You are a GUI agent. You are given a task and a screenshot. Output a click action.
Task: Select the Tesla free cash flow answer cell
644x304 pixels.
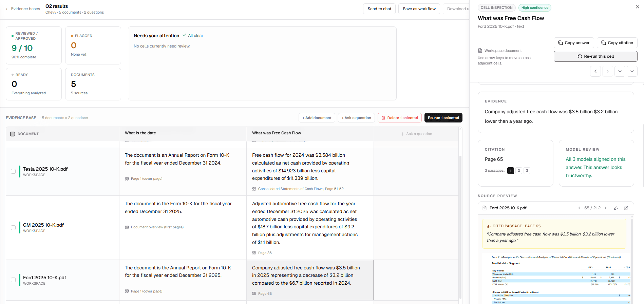pyautogui.click(x=310, y=171)
